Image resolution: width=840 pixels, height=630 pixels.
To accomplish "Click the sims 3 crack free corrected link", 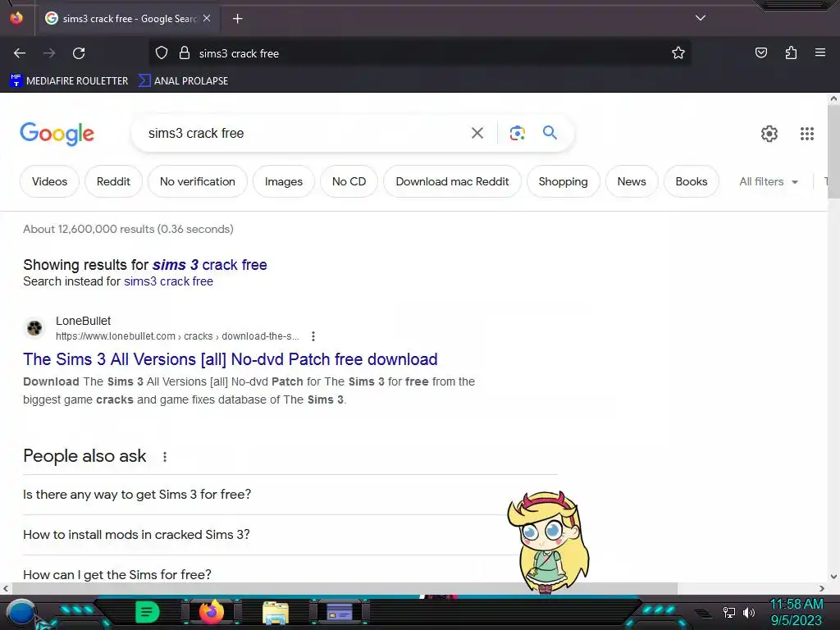I will (209, 265).
